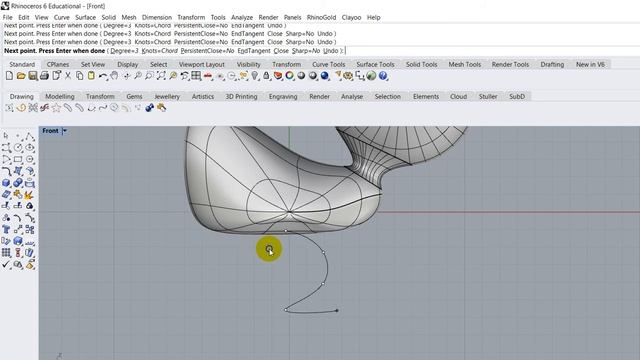Click the Copy icon
This screenshot has height=360, width=640.
[x=80, y=76]
